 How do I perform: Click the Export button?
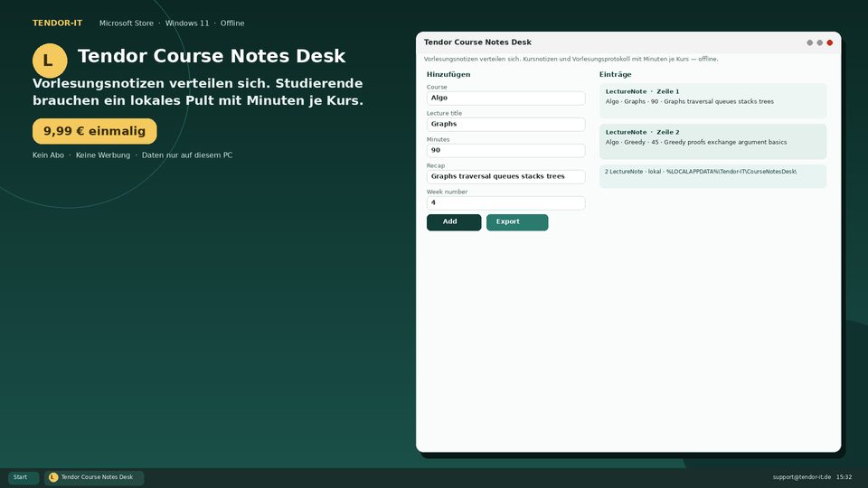pyautogui.click(x=517, y=222)
